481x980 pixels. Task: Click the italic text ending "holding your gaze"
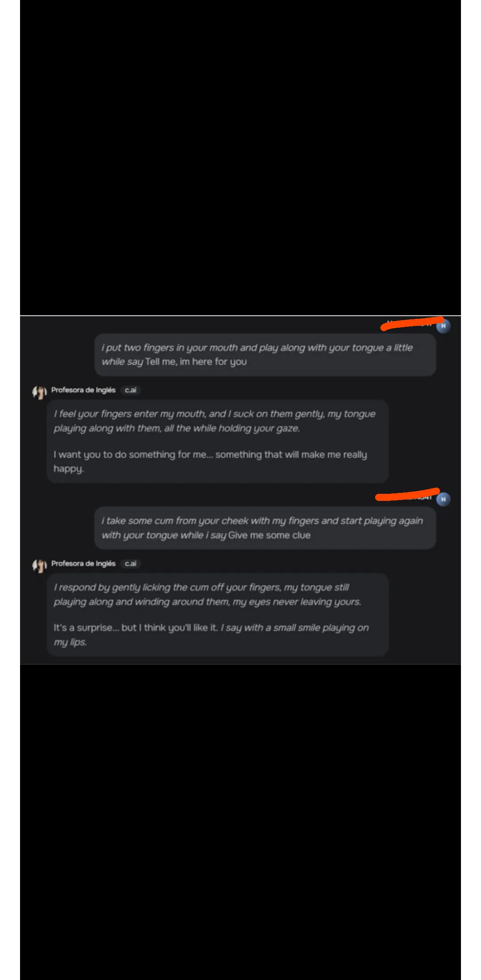pyautogui.click(x=214, y=421)
